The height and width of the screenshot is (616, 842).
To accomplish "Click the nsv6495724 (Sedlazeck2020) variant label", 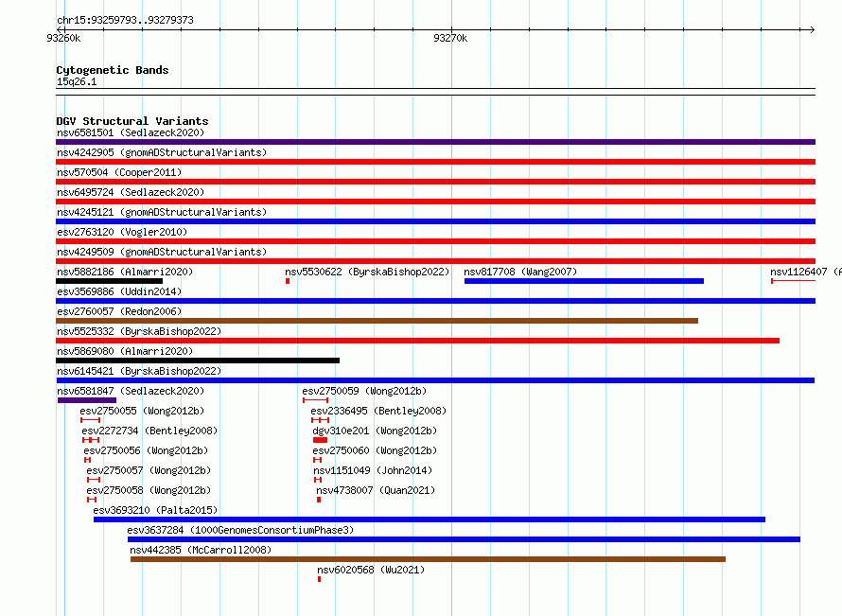I will pyautogui.click(x=131, y=192).
